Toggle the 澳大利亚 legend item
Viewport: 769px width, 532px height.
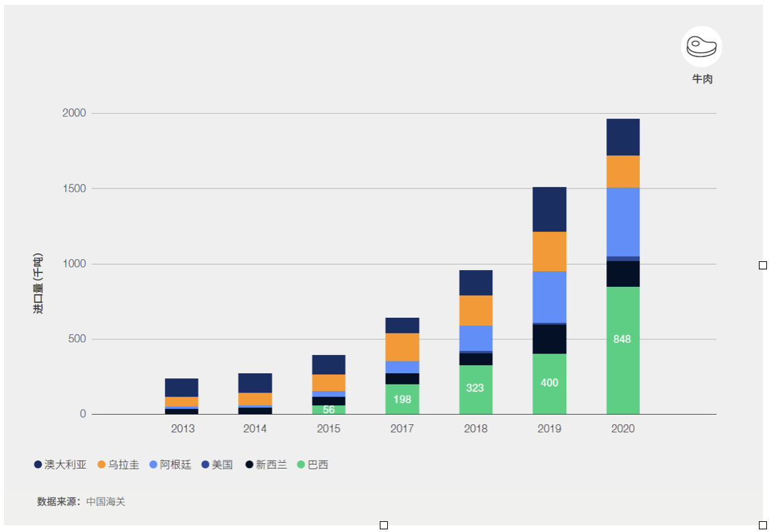tap(61, 465)
